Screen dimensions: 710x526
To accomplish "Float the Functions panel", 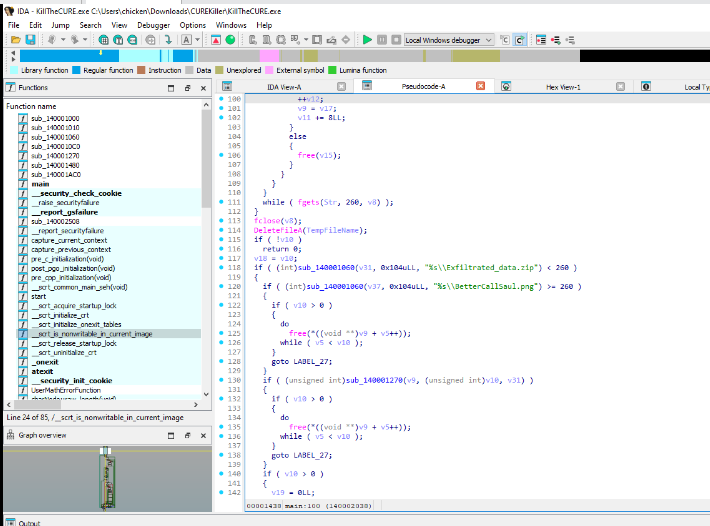I will point(187,88).
